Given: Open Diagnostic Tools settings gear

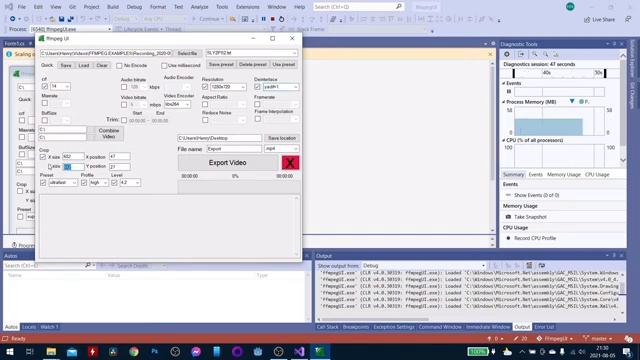Looking at the screenshot, I should (507, 54).
